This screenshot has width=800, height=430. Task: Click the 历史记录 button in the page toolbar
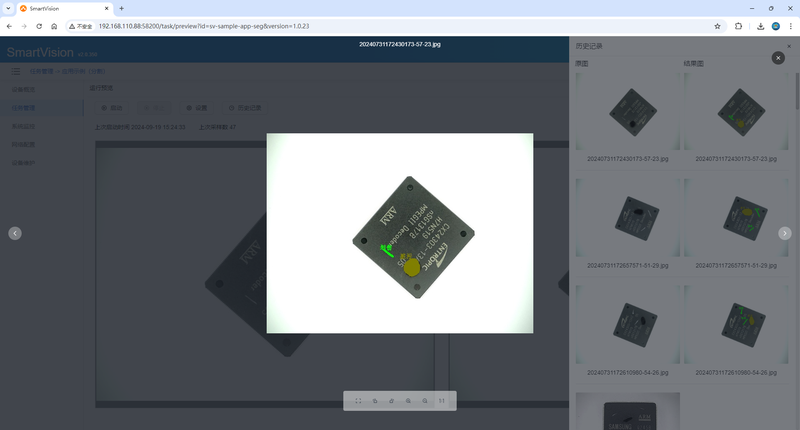(245, 108)
